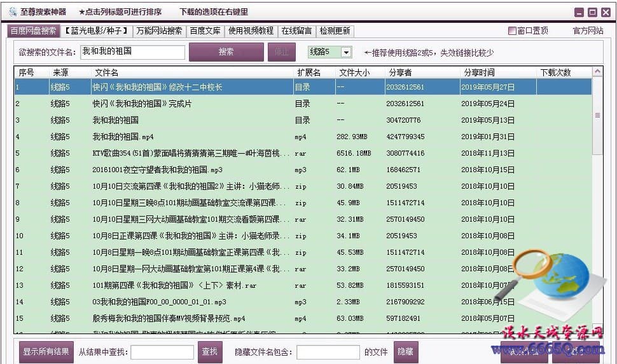The width and height of the screenshot is (617, 364).
Task: Open the 万能网站搜索 tab
Action: click(160, 30)
